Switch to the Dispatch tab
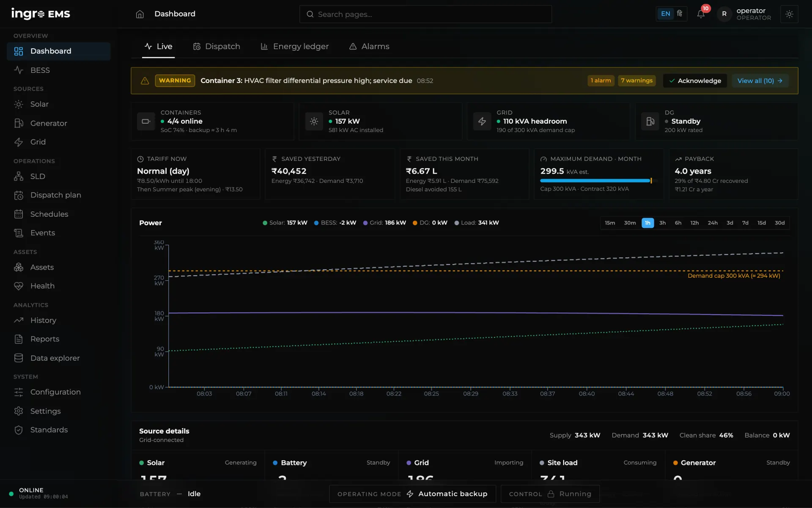 click(217, 47)
